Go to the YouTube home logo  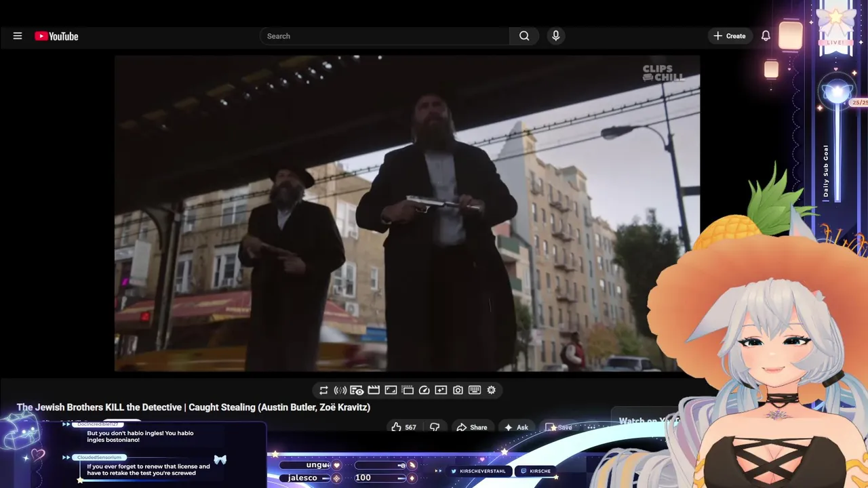56,36
